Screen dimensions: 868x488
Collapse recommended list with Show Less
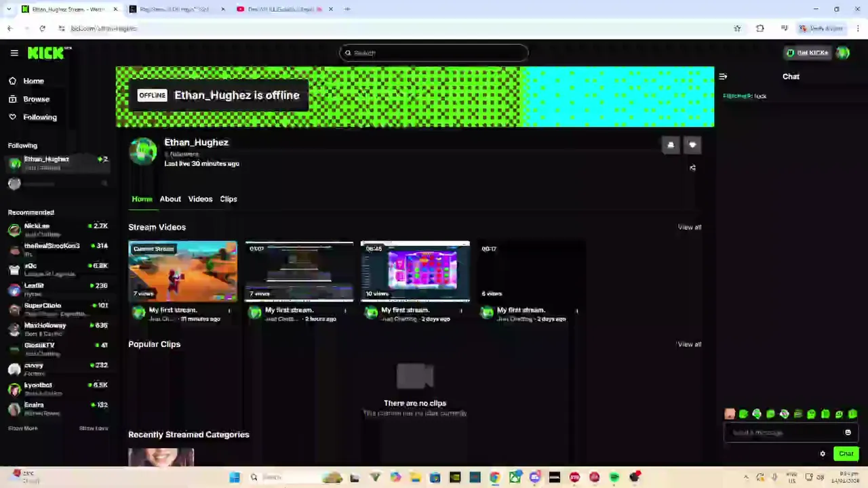(x=94, y=428)
